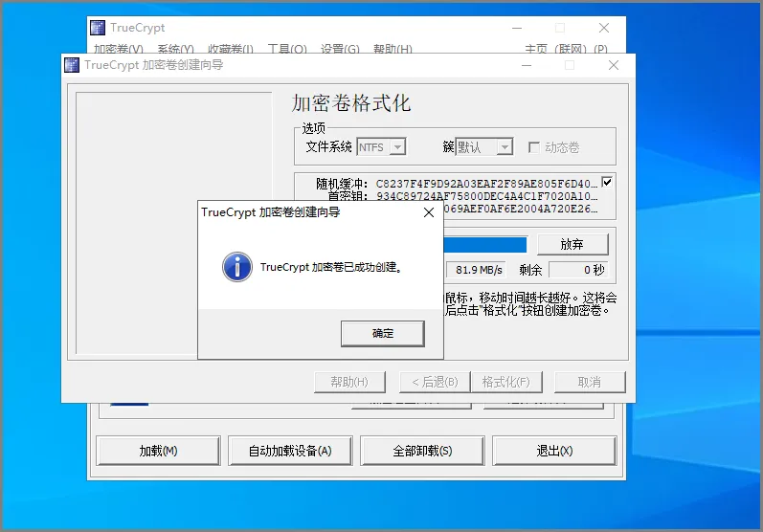Toggle the 动态卷 checkbox
The image size is (763, 532).
click(534, 147)
